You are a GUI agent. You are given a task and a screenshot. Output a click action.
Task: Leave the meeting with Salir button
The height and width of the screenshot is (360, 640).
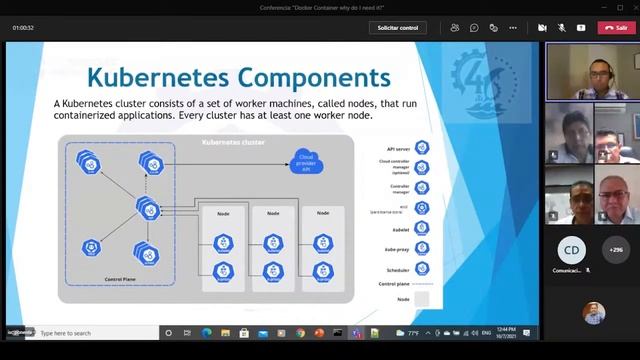click(616, 28)
